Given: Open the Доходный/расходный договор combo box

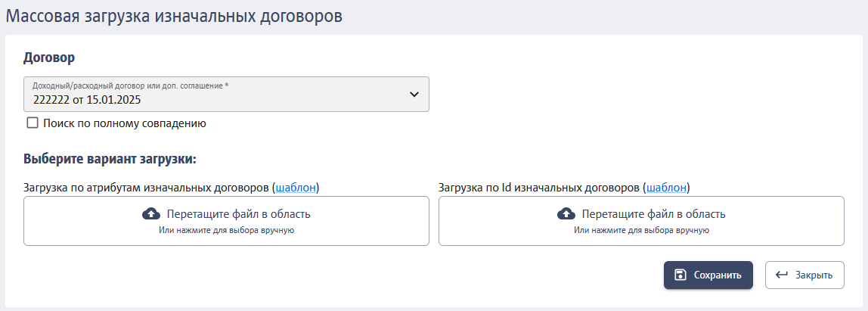Looking at the screenshot, I should tap(226, 95).
